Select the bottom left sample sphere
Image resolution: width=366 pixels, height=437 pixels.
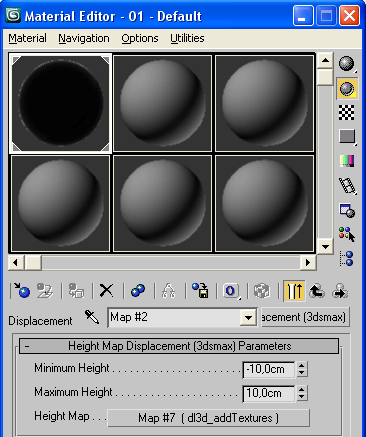coord(61,203)
